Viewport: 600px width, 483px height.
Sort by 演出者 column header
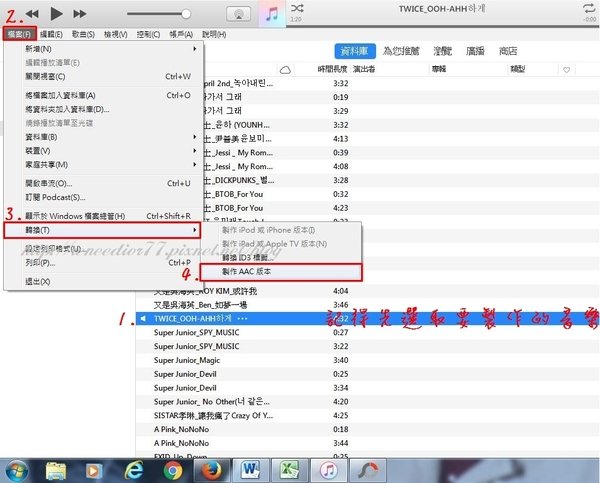pos(364,69)
